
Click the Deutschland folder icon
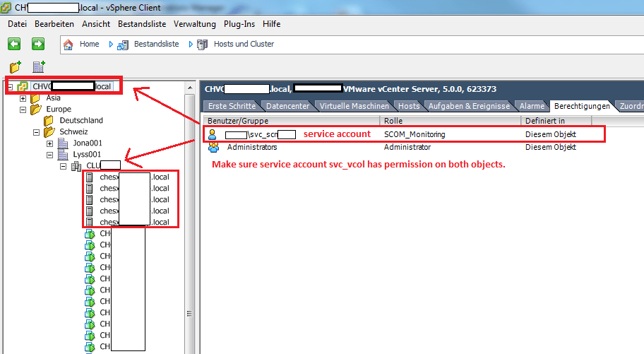tap(49, 121)
